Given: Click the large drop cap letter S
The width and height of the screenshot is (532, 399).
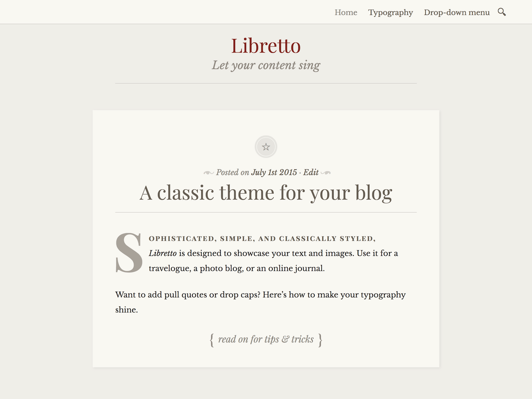Looking at the screenshot, I should pos(129,254).
